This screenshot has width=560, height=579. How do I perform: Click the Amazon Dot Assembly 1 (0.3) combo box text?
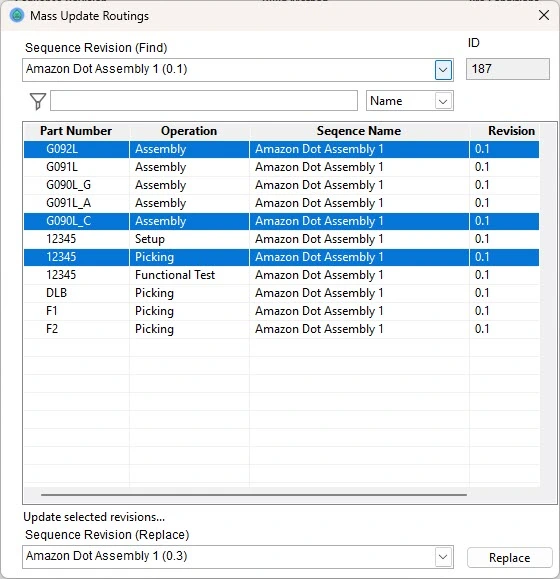click(x=106, y=556)
